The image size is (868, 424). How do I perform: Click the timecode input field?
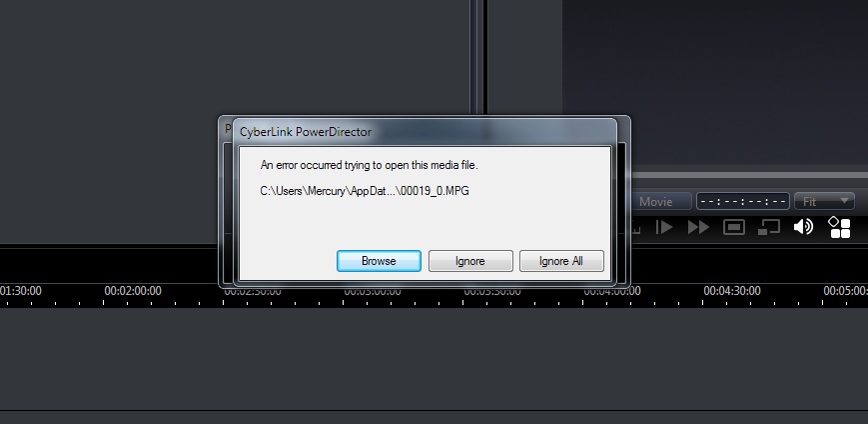(x=742, y=201)
